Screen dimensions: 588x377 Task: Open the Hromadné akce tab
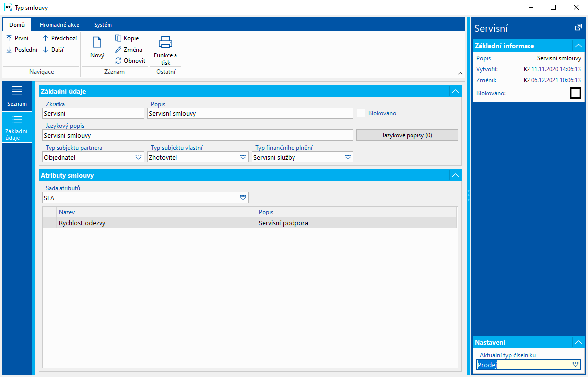click(59, 25)
